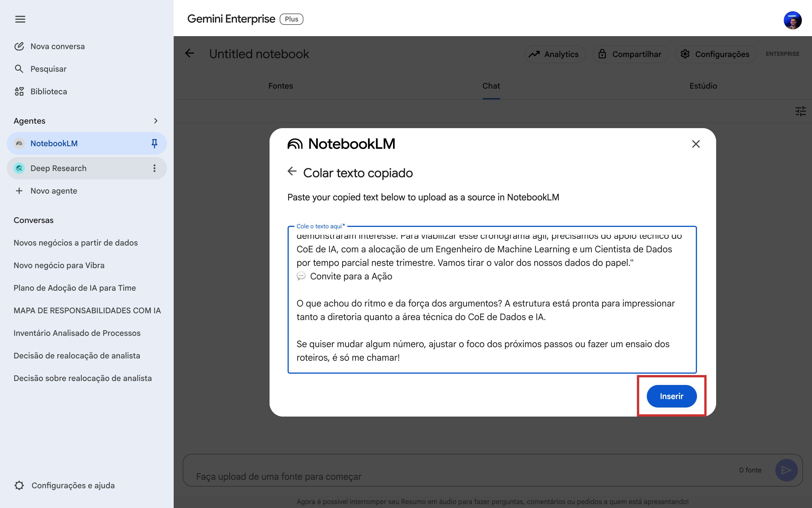Click inside the Cole o texto aqui field
The image size is (812, 508).
click(492, 300)
